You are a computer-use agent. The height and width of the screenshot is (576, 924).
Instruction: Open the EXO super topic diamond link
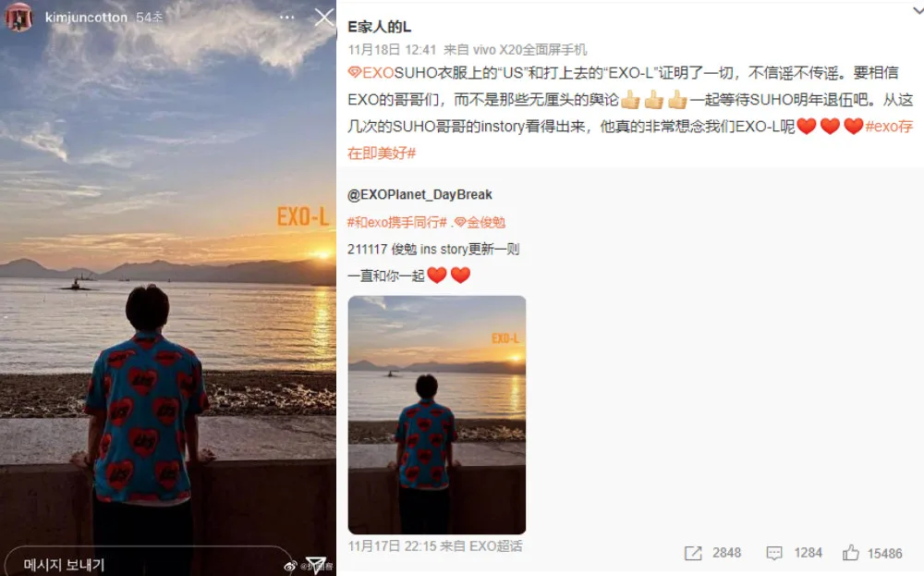pos(371,73)
